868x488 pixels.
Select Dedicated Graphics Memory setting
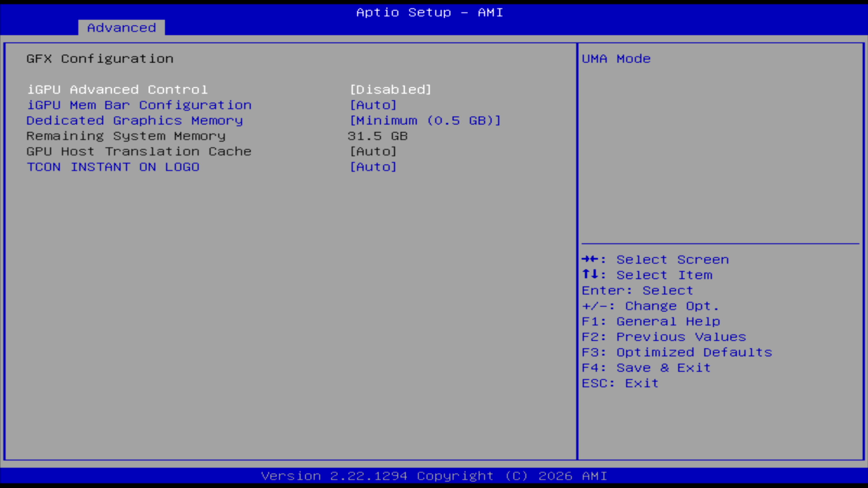(x=135, y=121)
